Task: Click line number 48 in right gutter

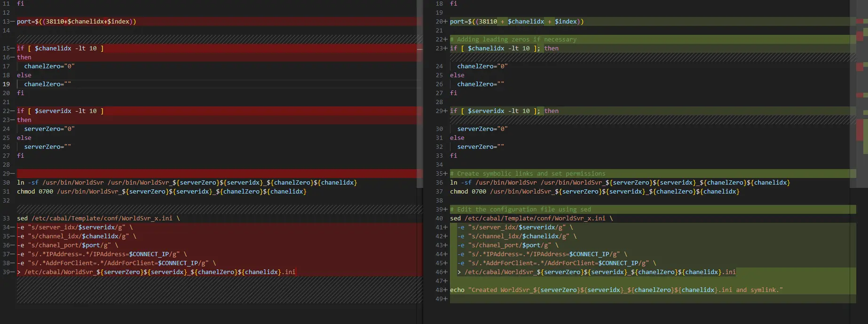Action: click(439, 290)
